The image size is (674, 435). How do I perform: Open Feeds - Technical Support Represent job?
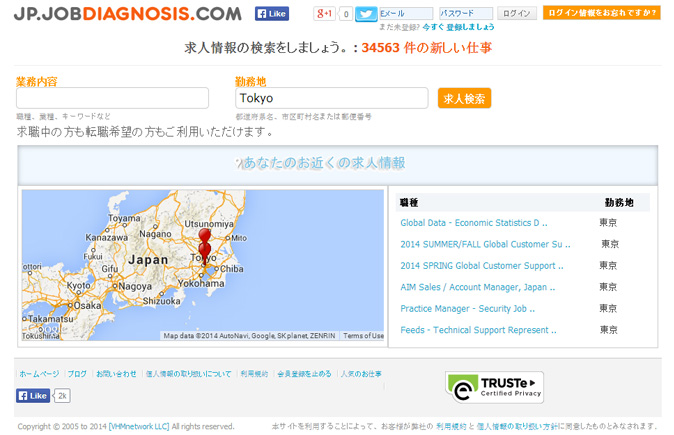click(x=478, y=330)
